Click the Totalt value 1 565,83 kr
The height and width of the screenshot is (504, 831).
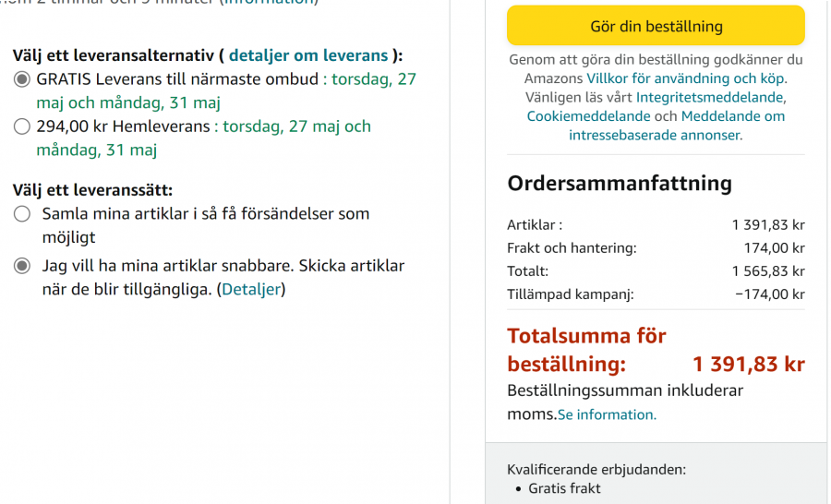point(767,271)
